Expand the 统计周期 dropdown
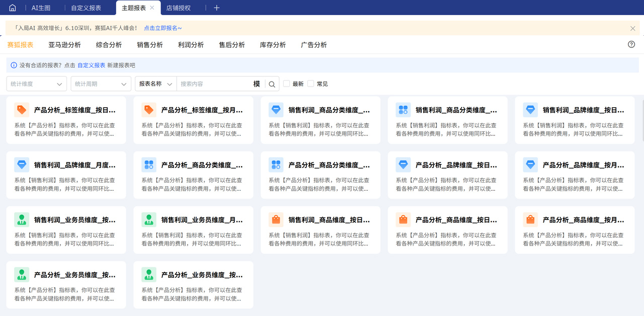Screen dimensions: 644x316 101,84
